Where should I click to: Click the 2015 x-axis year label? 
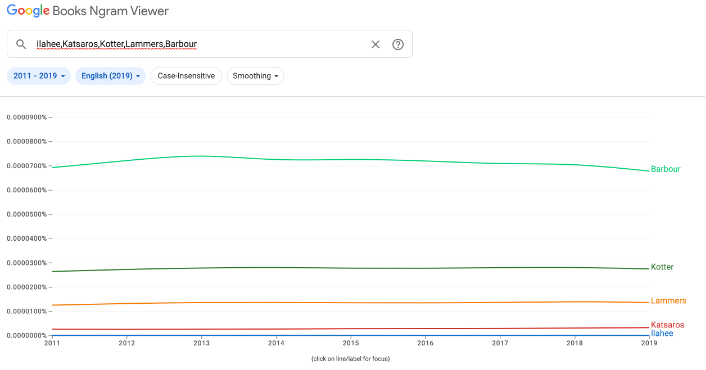coord(351,343)
